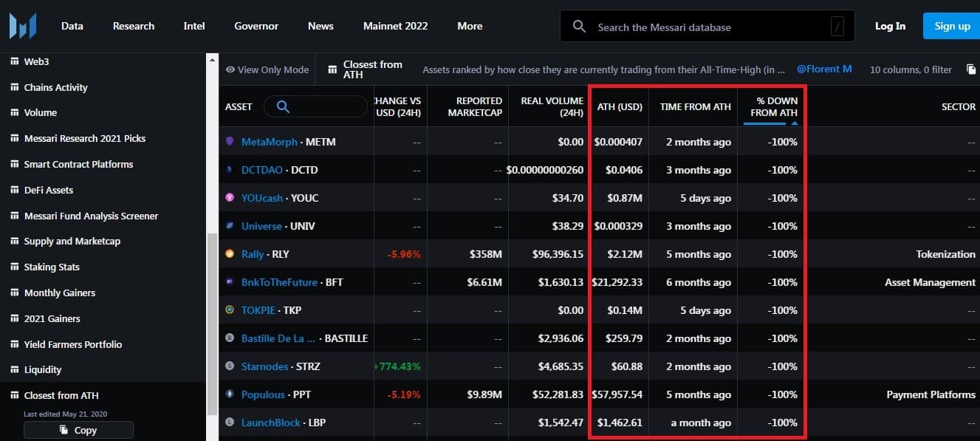
Task: Click the LaunchBlock coin icon
Action: click(x=230, y=423)
